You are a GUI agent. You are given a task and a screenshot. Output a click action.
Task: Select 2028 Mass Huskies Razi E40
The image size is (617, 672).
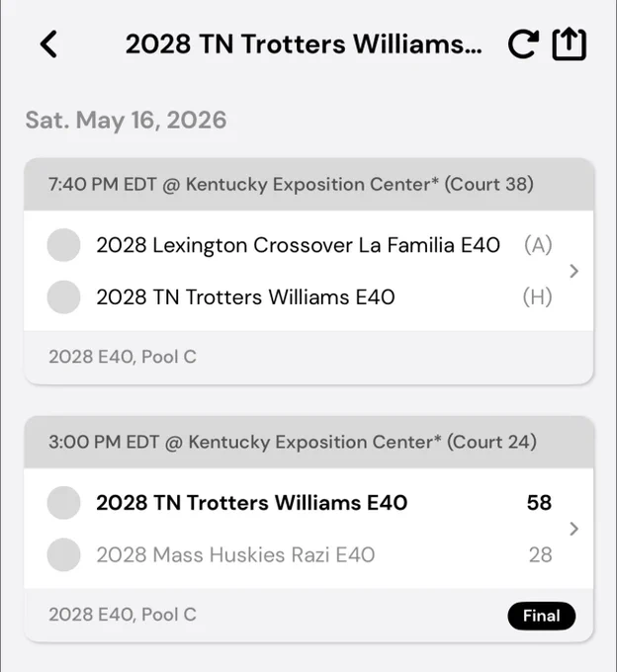tap(235, 555)
